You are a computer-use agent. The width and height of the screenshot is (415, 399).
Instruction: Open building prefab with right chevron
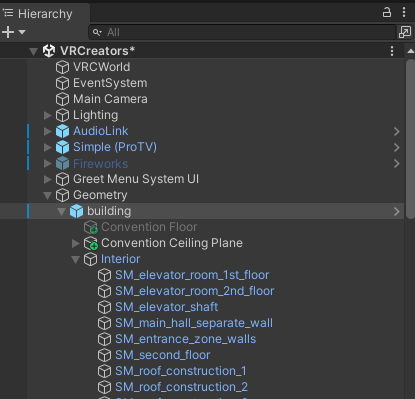[397, 211]
